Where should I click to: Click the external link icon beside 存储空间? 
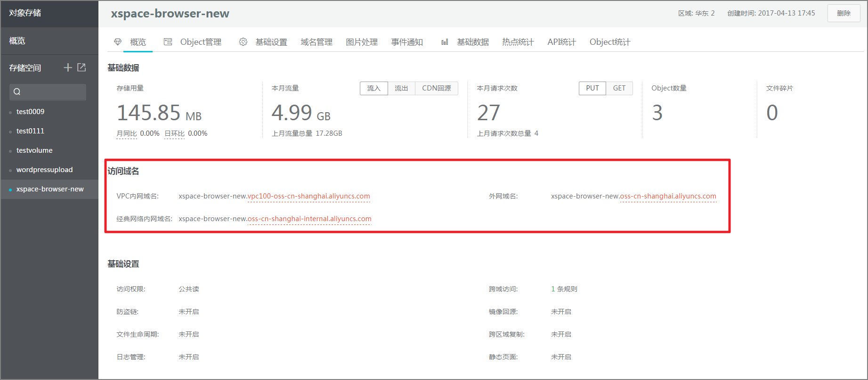click(81, 67)
